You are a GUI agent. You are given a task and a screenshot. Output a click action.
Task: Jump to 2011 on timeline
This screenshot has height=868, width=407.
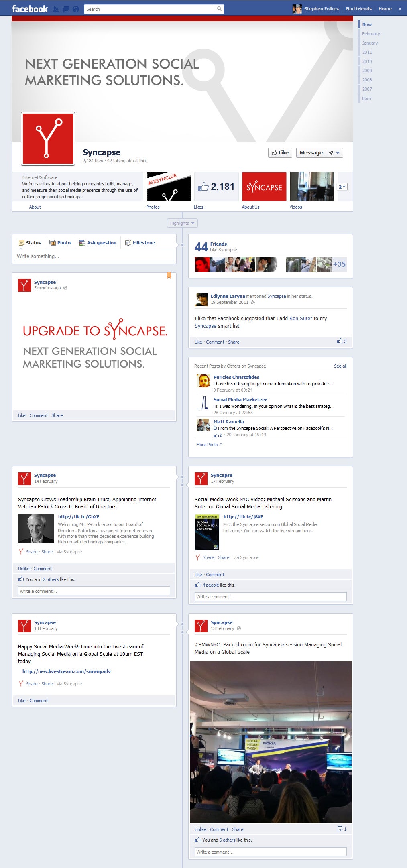[367, 52]
